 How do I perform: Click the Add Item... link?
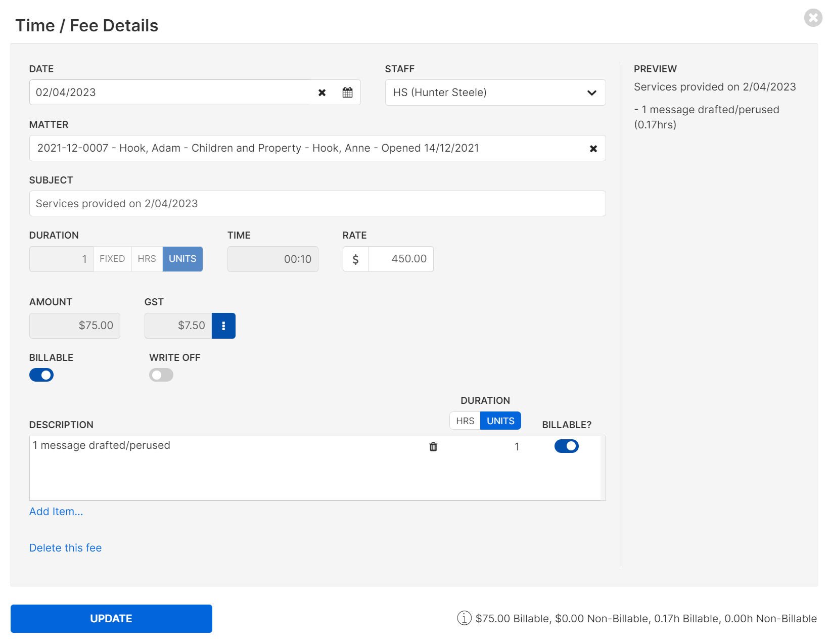(x=56, y=512)
